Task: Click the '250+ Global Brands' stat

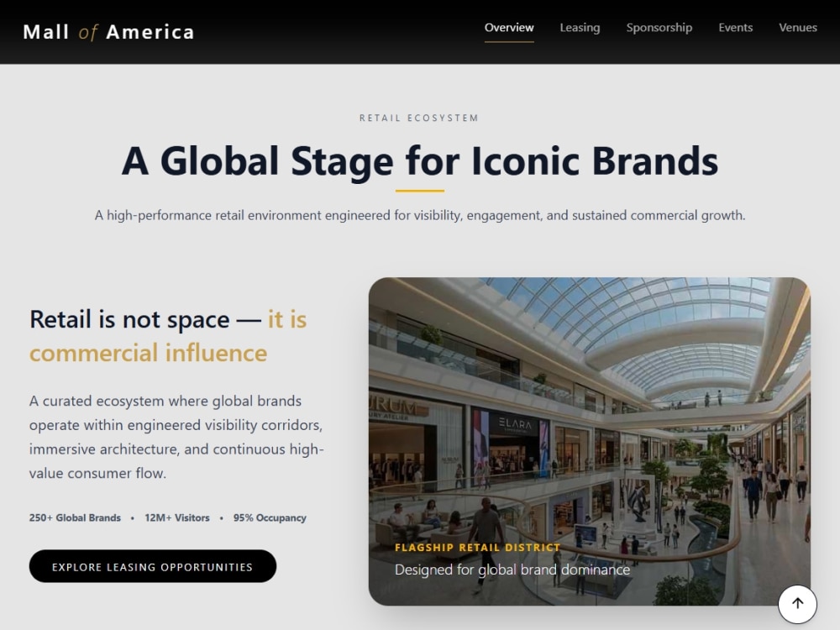Action: tap(75, 518)
